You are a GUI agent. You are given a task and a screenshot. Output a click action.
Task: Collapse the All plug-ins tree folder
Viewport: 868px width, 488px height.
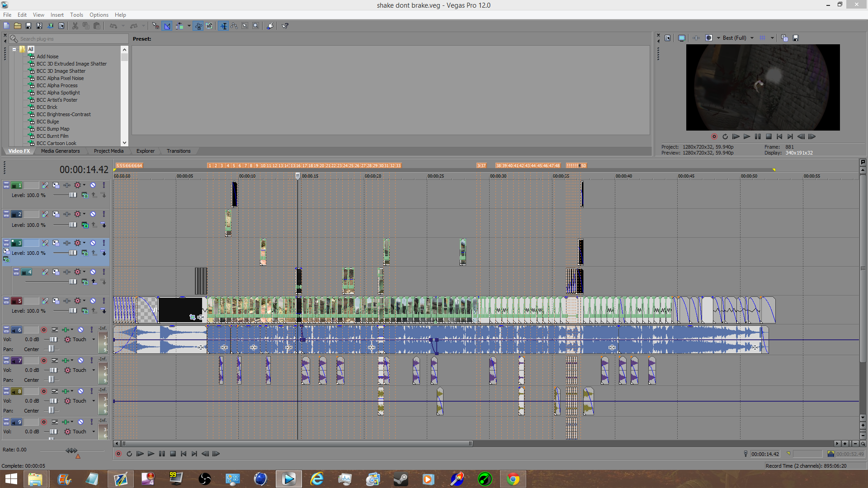point(14,49)
